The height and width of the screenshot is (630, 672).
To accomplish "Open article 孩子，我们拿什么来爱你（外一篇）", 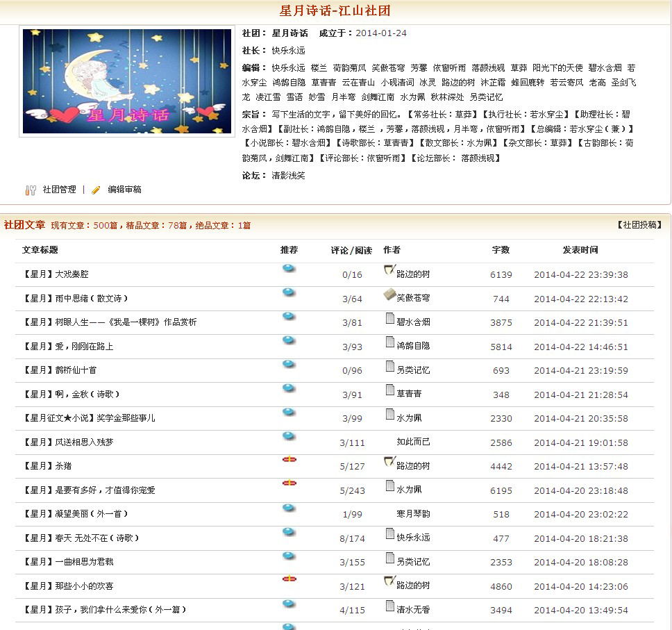I will 105,609.
